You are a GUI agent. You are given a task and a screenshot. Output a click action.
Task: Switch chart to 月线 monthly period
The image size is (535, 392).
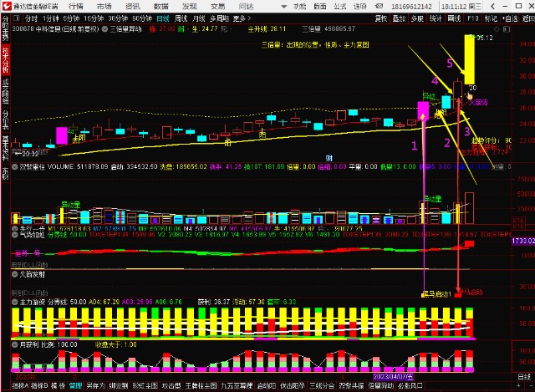click(200, 17)
